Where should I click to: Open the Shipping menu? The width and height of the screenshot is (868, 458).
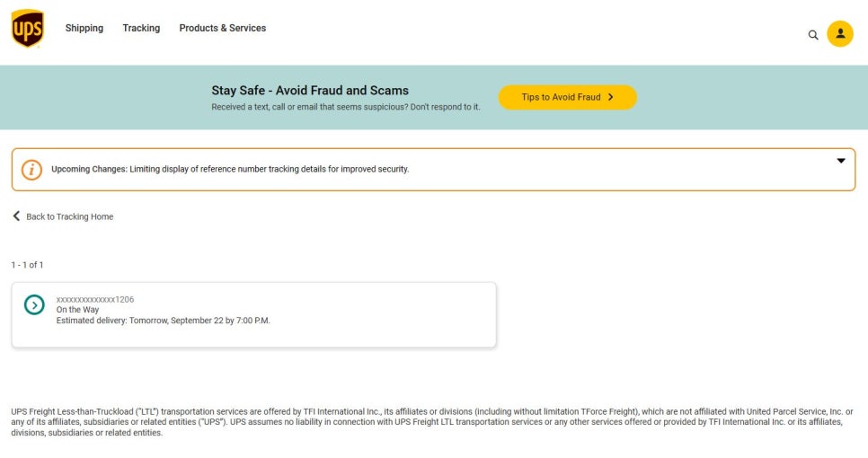pyautogui.click(x=84, y=28)
